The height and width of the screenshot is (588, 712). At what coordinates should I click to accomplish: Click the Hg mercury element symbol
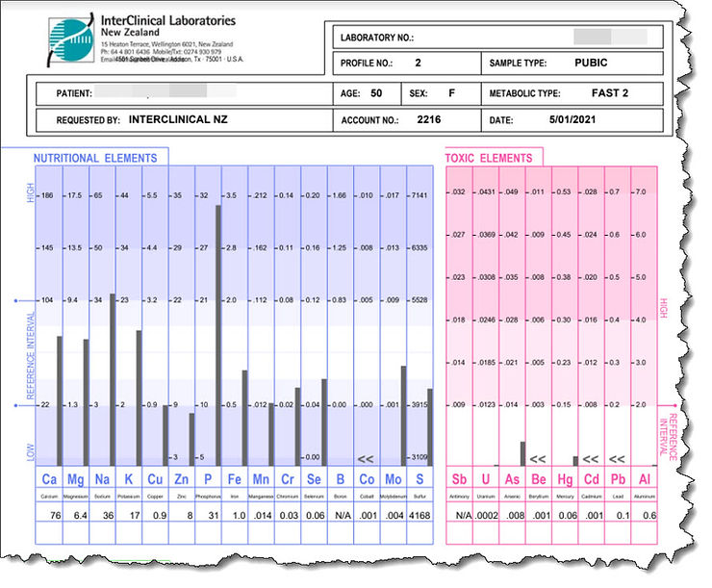[565, 479]
